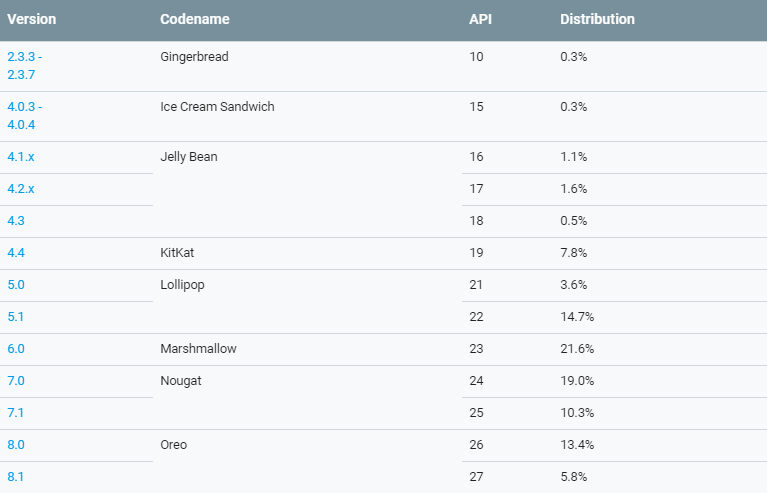The height and width of the screenshot is (494, 767).
Task: Click the Marshmallow codename cell
Action: click(x=198, y=349)
